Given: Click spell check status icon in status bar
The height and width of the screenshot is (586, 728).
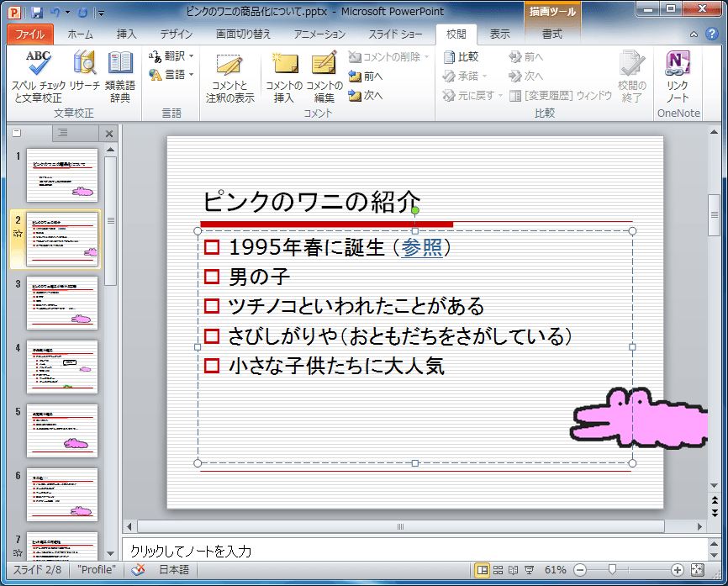Looking at the screenshot, I should (138, 570).
